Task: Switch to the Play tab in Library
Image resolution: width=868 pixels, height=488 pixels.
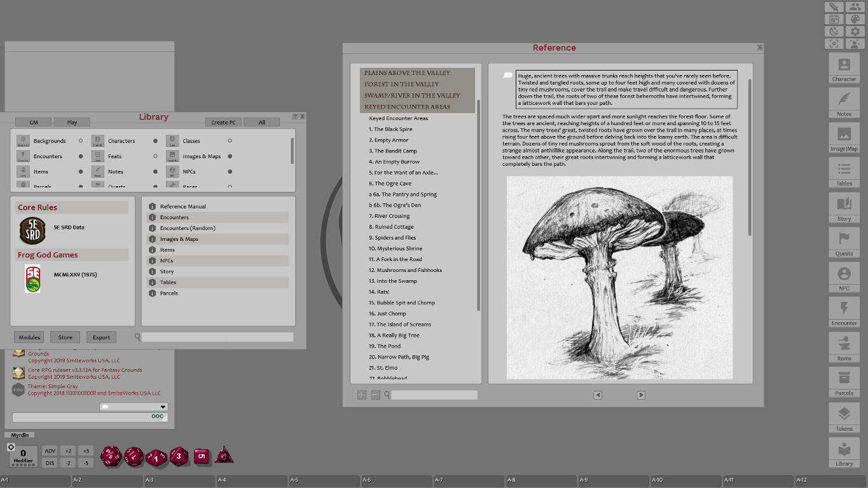Action: [x=71, y=122]
